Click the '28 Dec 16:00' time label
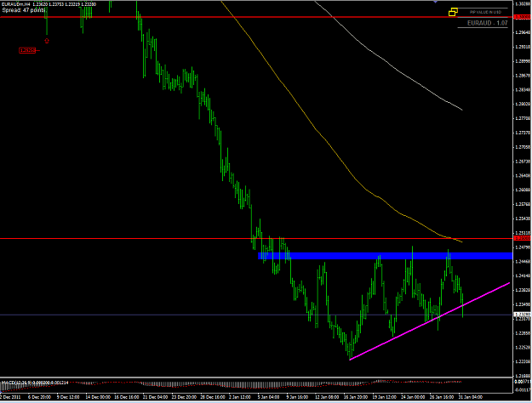The image size is (532, 403). click(x=213, y=397)
